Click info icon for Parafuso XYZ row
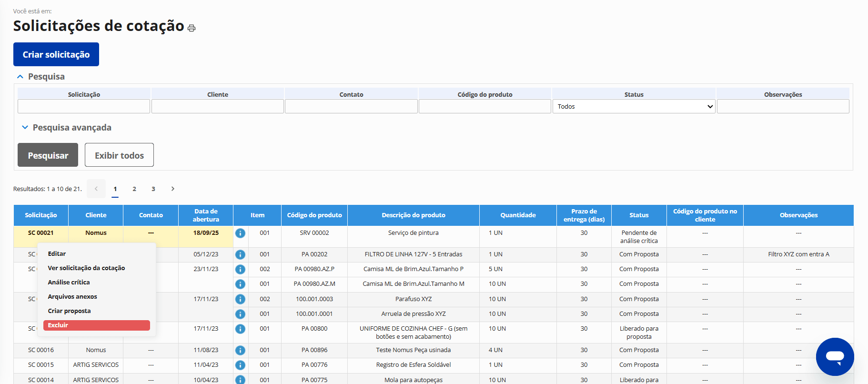The image size is (868, 384). [x=241, y=299]
